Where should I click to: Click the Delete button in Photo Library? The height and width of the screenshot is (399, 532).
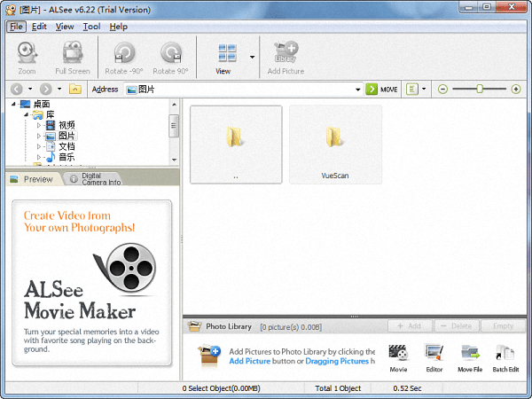pyautogui.click(x=457, y=326)
